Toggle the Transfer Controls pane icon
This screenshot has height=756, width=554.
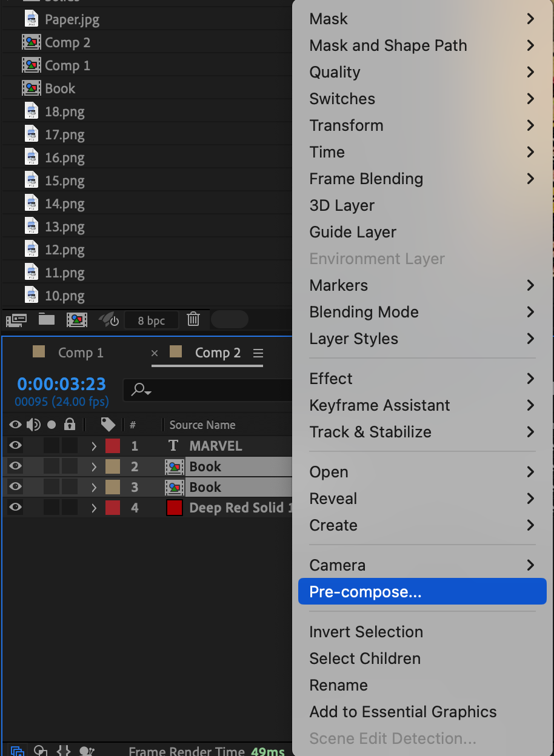[41, 751]
